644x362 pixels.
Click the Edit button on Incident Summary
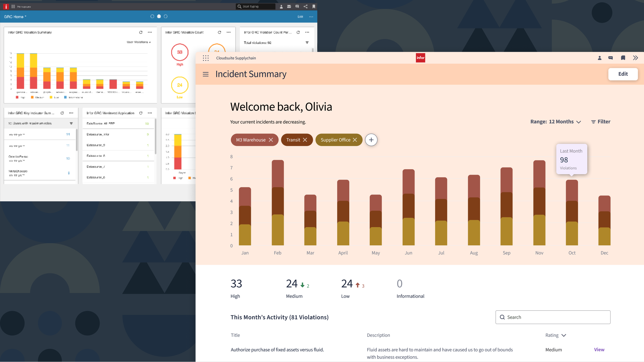click(x=623, y=74)
